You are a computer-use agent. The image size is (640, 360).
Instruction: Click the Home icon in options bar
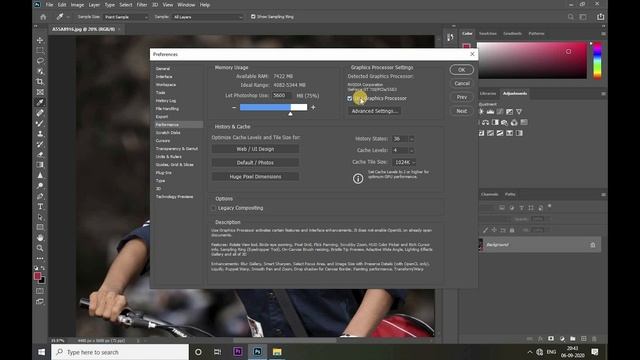(43, 17)
